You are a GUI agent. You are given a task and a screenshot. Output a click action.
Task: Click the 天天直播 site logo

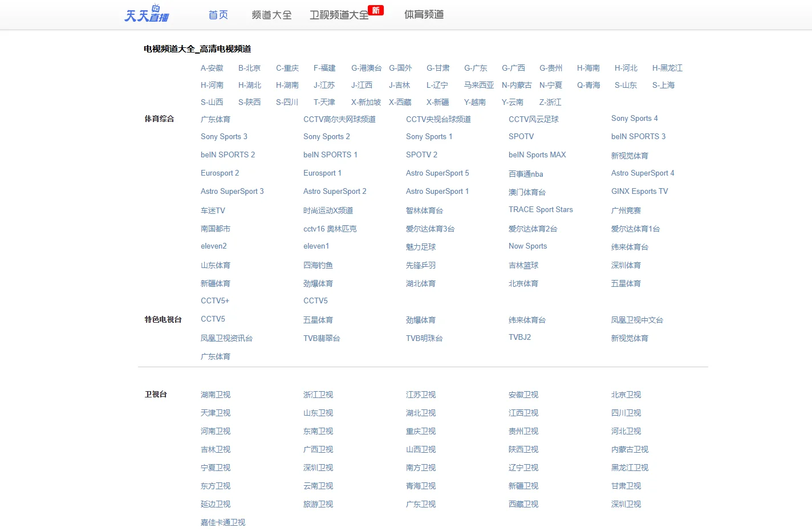[147, 14]
